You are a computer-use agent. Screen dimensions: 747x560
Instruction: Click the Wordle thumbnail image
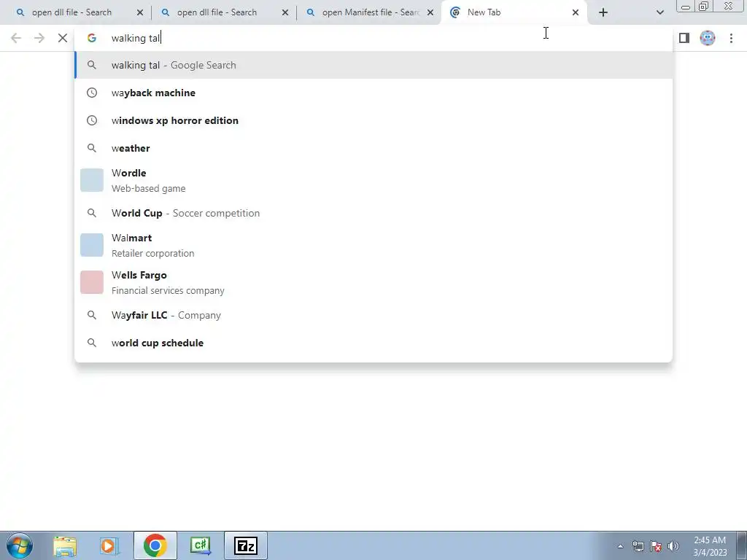pyautogui.click(x=92, y=180)
